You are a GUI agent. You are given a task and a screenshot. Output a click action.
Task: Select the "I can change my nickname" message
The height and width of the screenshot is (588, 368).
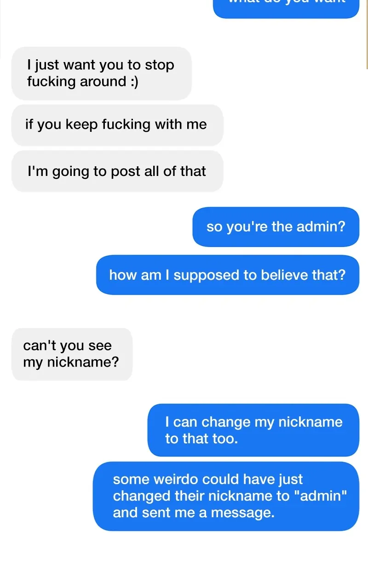[253, 430]
